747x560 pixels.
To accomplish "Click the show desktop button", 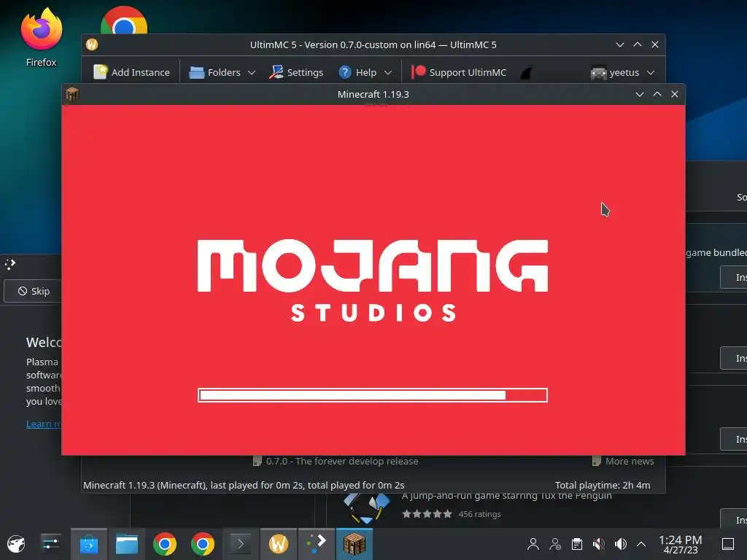I will pyautogui.click(x=728, y=544).
